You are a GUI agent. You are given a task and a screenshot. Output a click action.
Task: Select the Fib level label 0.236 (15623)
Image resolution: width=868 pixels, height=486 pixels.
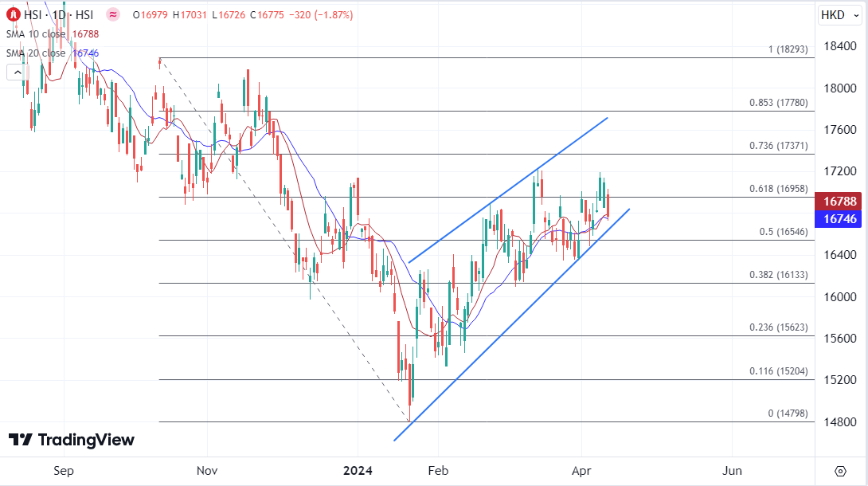click(x=779, y=327)
